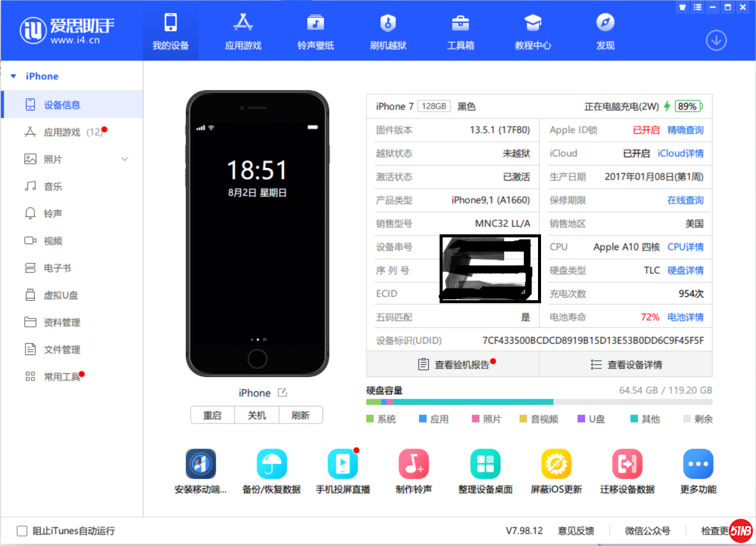This screenshot has height=546, width=756.
Task: Open the CPU详情 link
Action: pyautogui.click(x=685, y=247)
